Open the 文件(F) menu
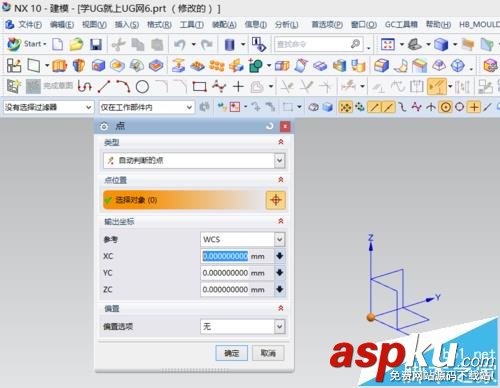 (x=30, y=25)
